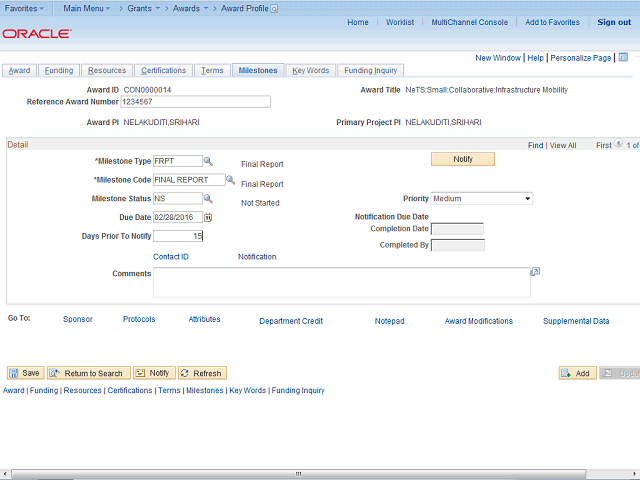Open Milestone Type lookup magnifier

pyautogui.click(x=208, y=161)
